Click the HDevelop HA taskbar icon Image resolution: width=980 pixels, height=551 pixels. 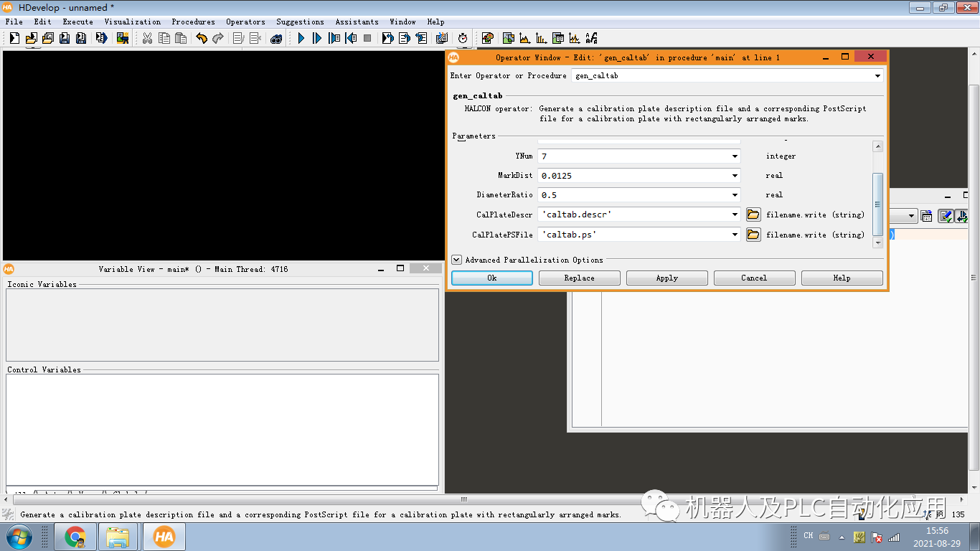click(164, 537)
